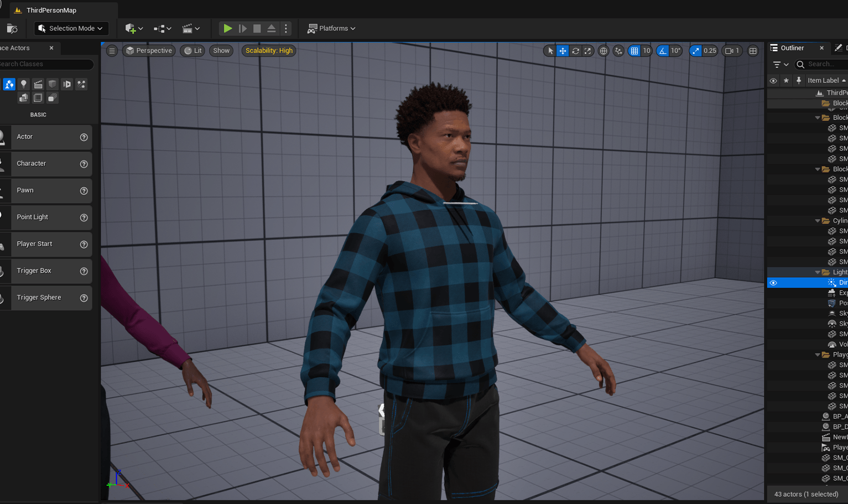Click the viewport layout maximize icon
This screenshot has height=504, width=848.
753,51
